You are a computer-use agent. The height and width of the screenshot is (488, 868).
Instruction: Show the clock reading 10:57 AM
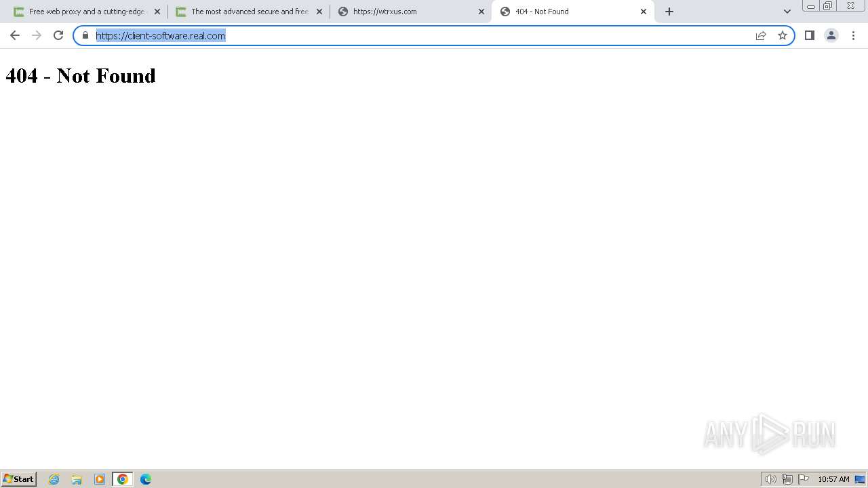(x=833, y=479)
